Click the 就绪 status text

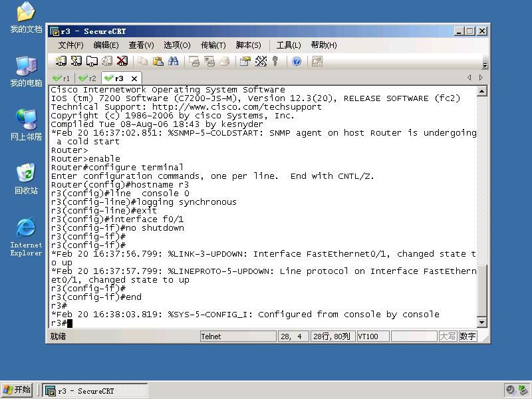coord(58,336)
